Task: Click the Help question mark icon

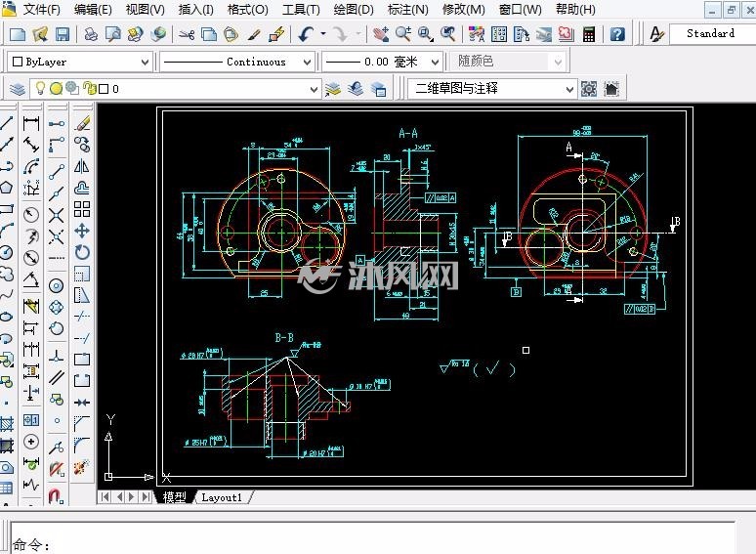Action: point(617,34)
